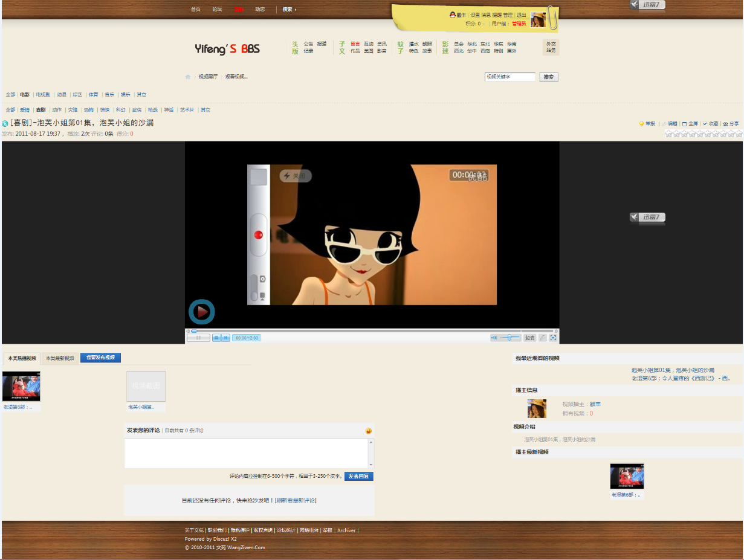Click the emoji smiley icon in the comment header

tap(369, 431)
